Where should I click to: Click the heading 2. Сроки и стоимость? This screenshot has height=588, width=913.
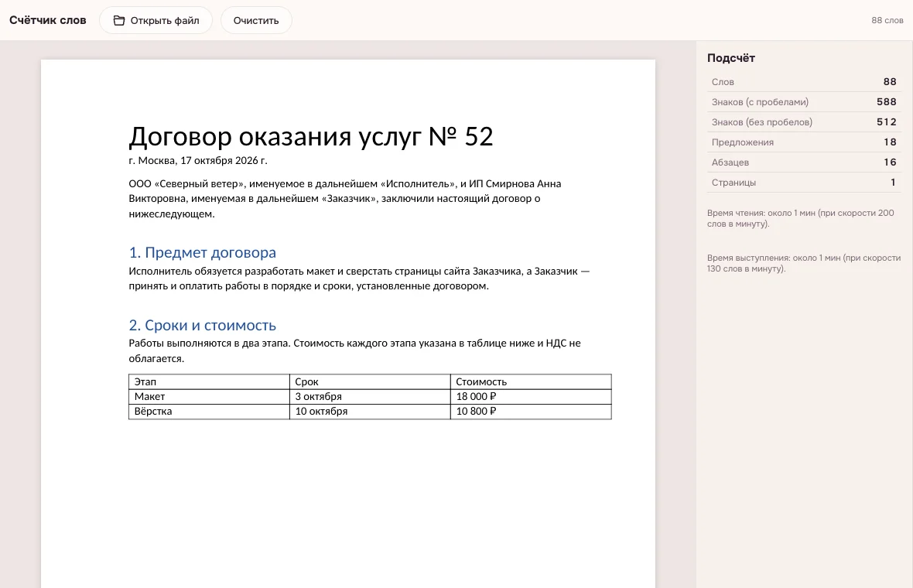tap(202, 326)
